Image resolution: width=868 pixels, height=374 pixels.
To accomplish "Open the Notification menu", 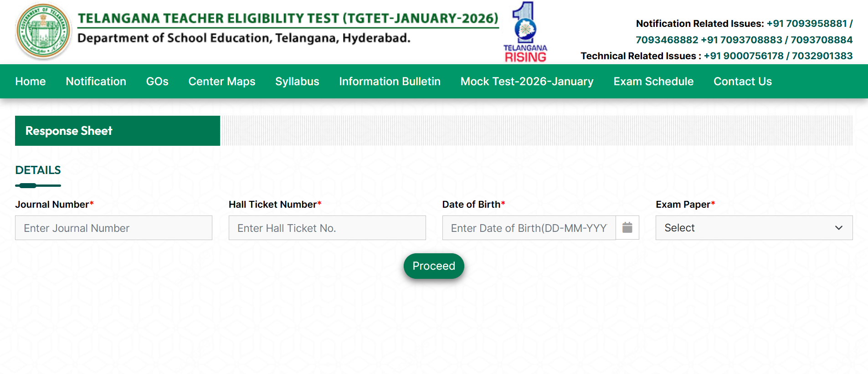I will (x=96, y=82).
